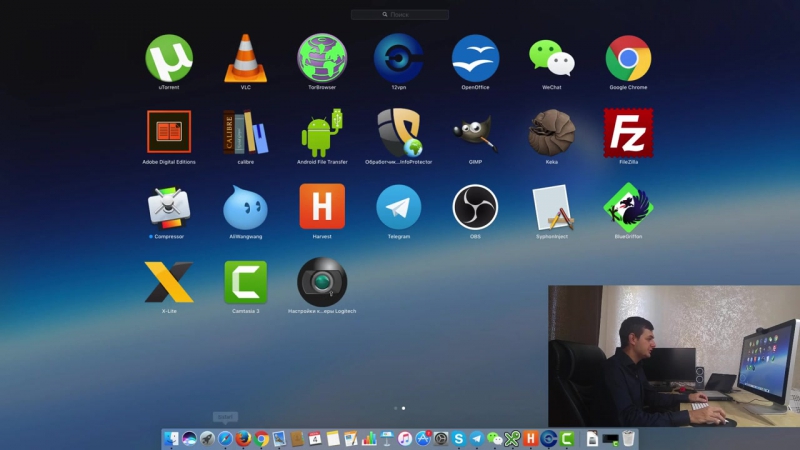800x450 pixels.
Task: Open Adobe Digital Editions
Action: [x=169, y=132]
